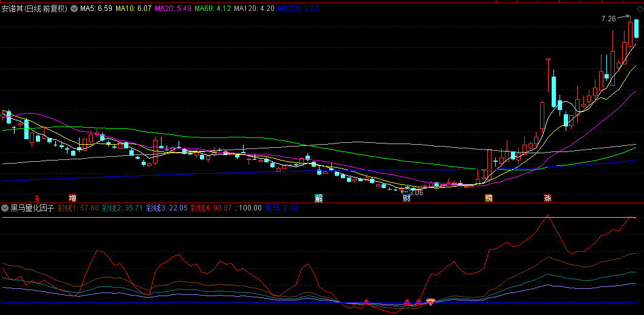This screenshot has width=644, height=315.
Task: Click the first red triangle signal marker
Action: click(x=366, y=302)
